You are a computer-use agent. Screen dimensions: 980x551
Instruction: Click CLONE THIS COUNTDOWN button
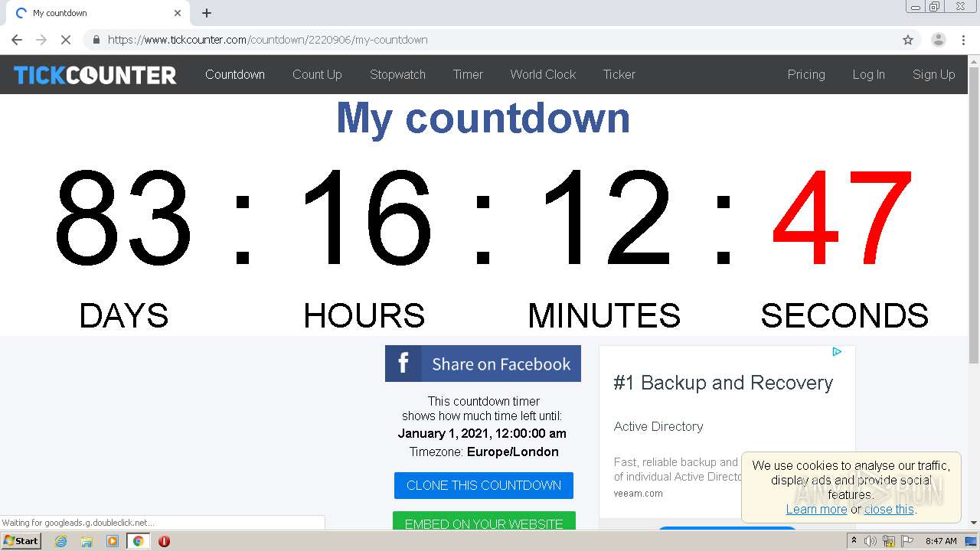[x=484, y=485]
